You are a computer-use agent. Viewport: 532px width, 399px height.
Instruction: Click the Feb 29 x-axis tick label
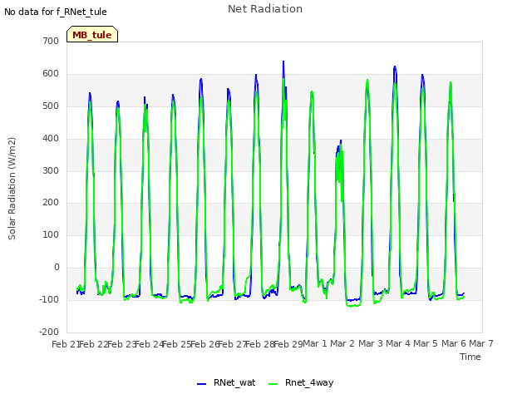tap(288, 344)
